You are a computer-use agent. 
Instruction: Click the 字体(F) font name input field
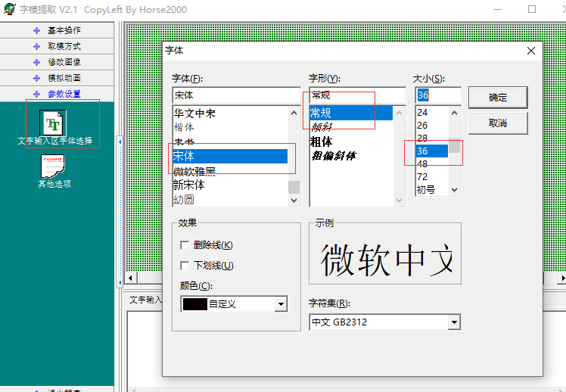(x=236, y=95)
